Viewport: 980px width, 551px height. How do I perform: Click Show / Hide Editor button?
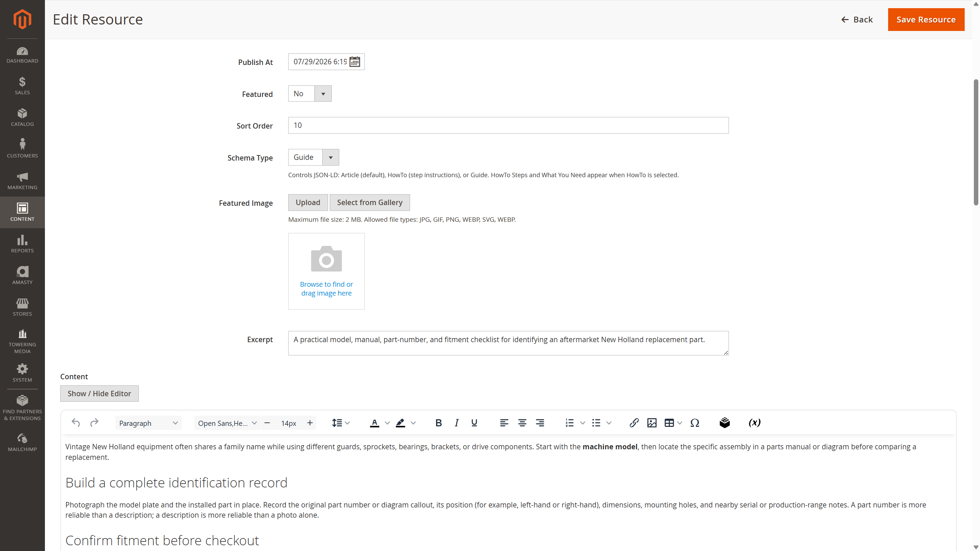click(x=99, y=393)
